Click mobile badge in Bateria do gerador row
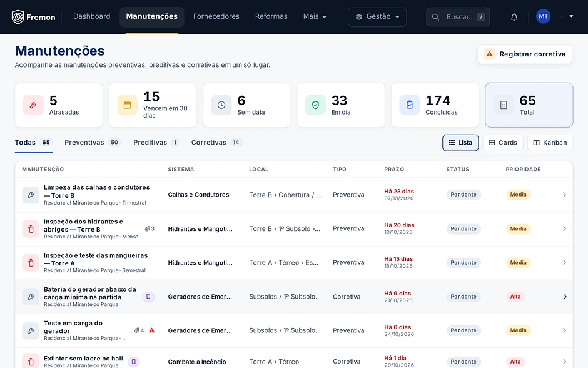Image resolution: width=588 pixels, height=368 pixels. click(x=148, y=297)
